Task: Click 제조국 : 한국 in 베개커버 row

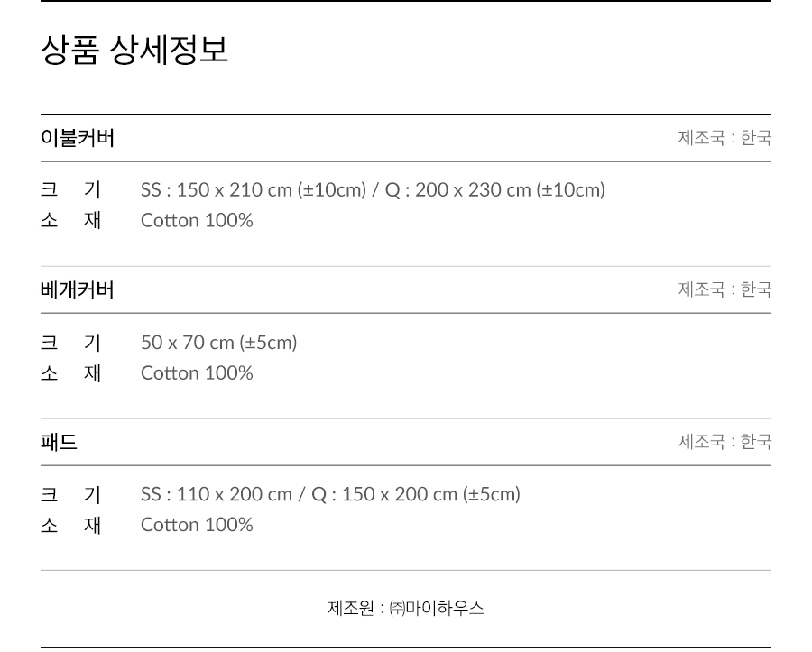Action: click(x=724, y=289)
